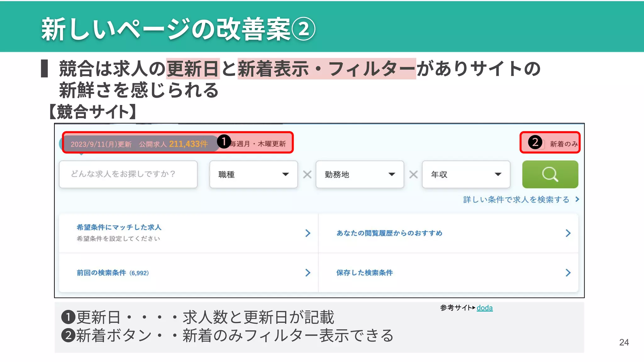
Task: Click the chevron after 詳しい条件で求人を検索する
Action: pyautogui.click(x=577, y=199)
